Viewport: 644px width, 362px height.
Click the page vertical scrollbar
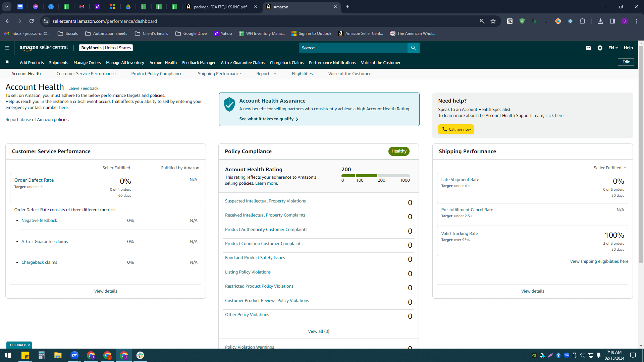click(x=641, y=154)
